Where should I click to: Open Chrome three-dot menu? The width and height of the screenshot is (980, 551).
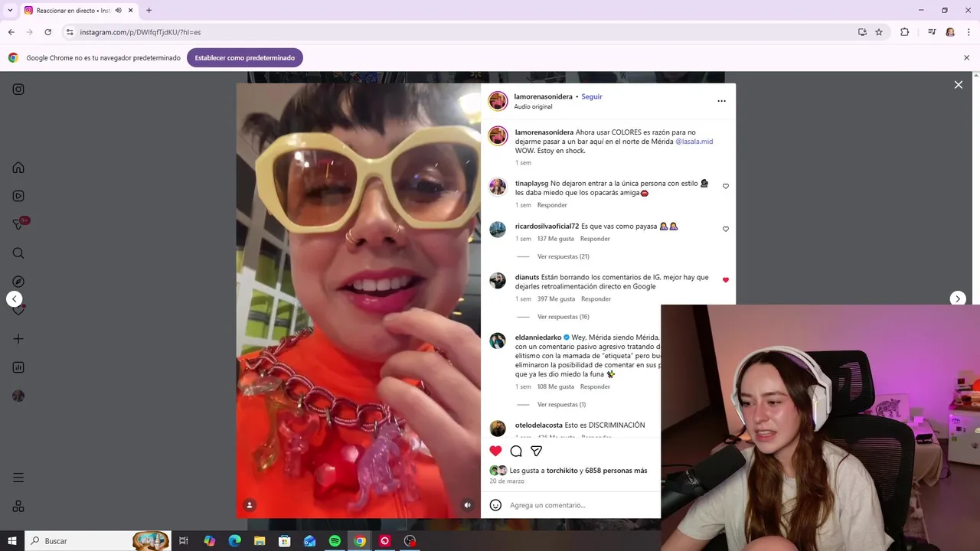[969, 32]
